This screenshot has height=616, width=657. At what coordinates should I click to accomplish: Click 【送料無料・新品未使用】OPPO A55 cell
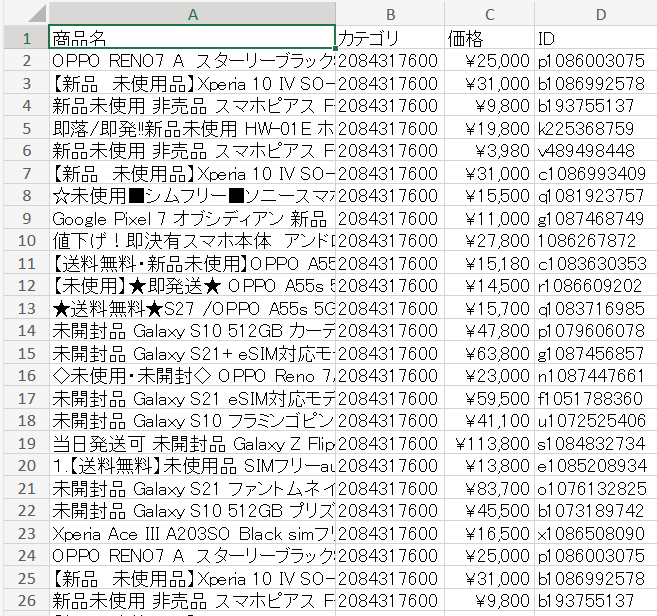point(192,263)
